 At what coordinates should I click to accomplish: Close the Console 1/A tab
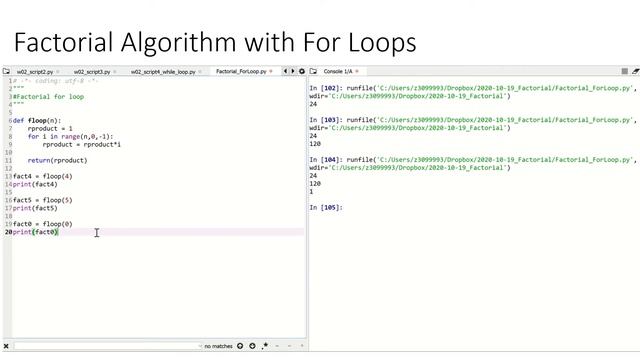click(357, 71)
